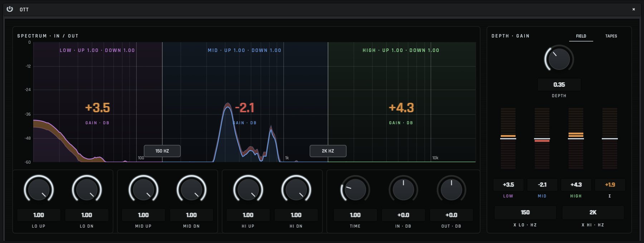644x243 pixels.
Task: Select the LO UP 1.00 value box
Action: (x=39, y=215)
